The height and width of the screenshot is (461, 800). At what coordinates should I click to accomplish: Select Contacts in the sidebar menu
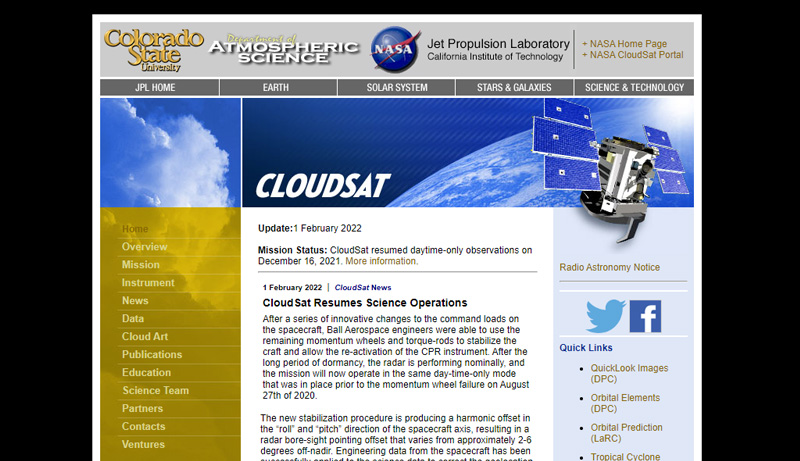pyautogui.click(x=143, y=426)
